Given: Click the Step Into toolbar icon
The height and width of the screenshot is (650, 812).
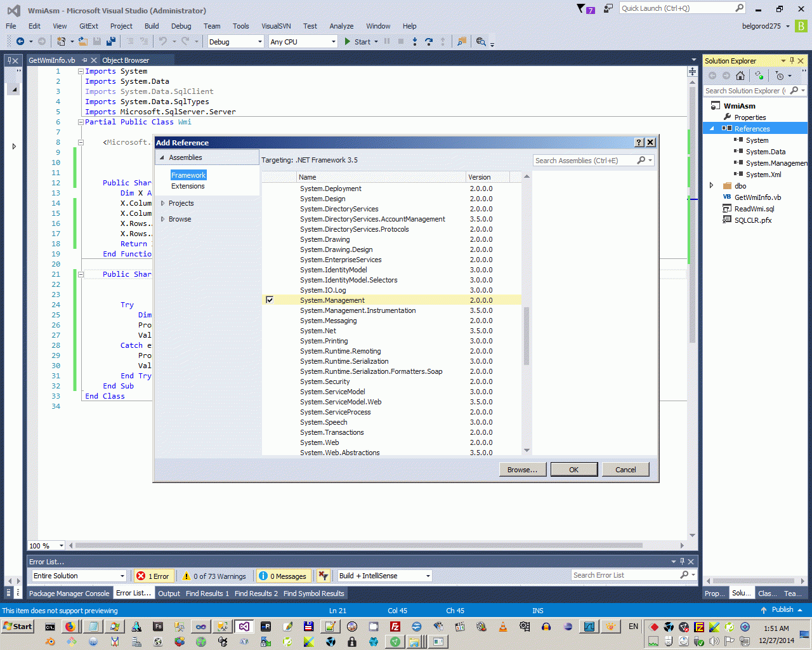Looking at the screenshot, I should tap(415, 41).
